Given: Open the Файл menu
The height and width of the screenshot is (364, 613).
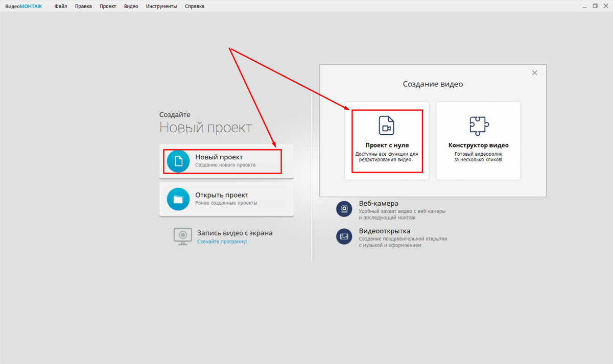Looking at the screenshot, I should coord(61,6).
